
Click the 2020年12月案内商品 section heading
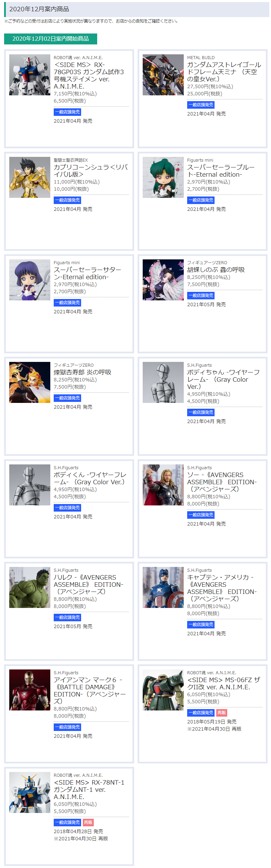click(x=39, y=9)
